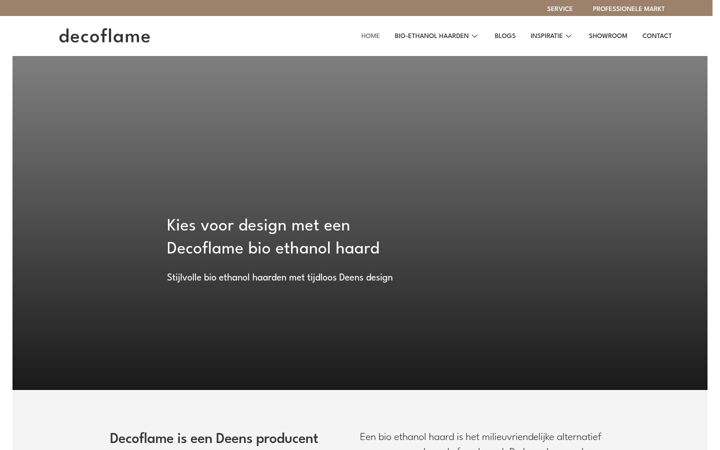The height and width of the screenshot is (450, 720).
Task: Open the Service link in top bar
Action: click(x=559, y=9)
